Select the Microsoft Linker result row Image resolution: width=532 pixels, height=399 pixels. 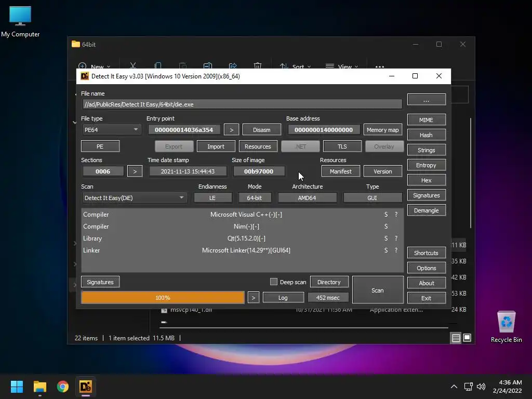pyautogui.click(x=242, y=250)
